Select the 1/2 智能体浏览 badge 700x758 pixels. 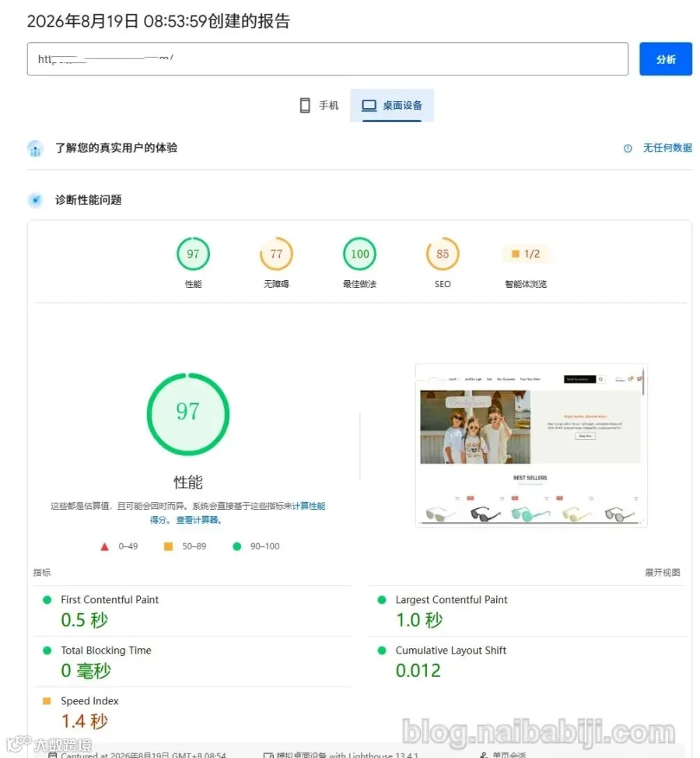click(x=526, y=254)
